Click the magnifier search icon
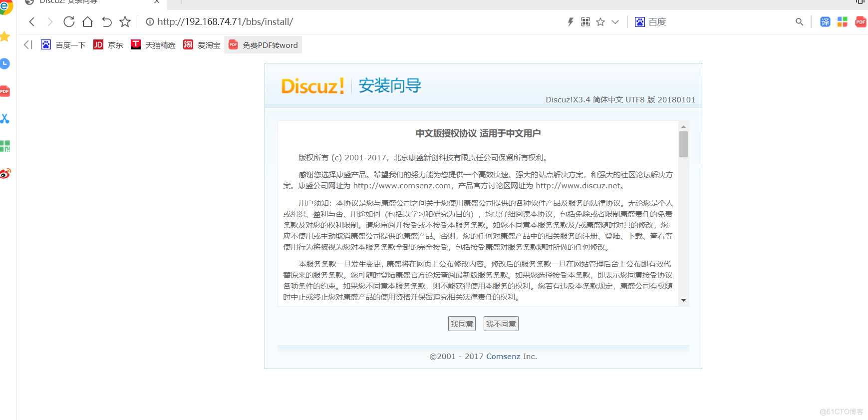 (x=799, y=21)
